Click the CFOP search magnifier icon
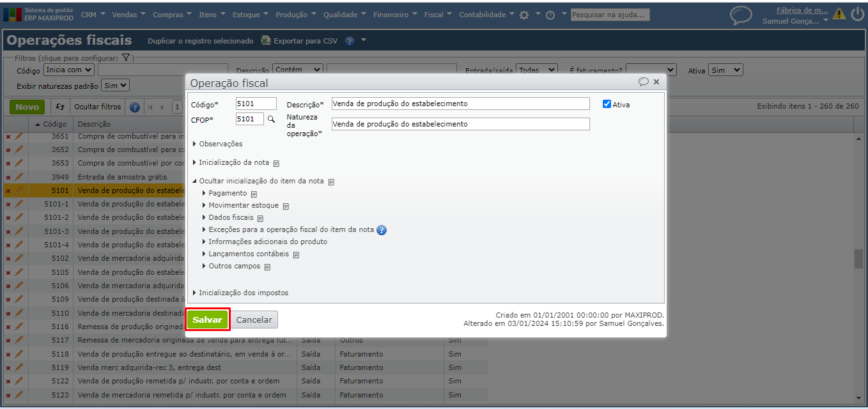 (271, 119)
